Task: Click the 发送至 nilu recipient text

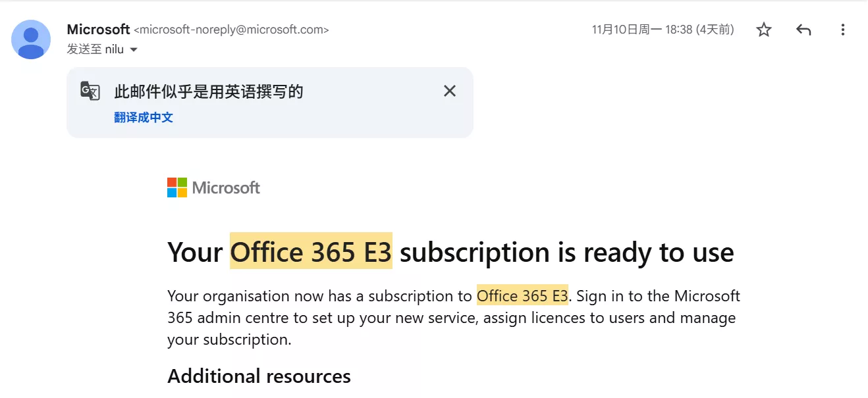Action: [95, 49]
